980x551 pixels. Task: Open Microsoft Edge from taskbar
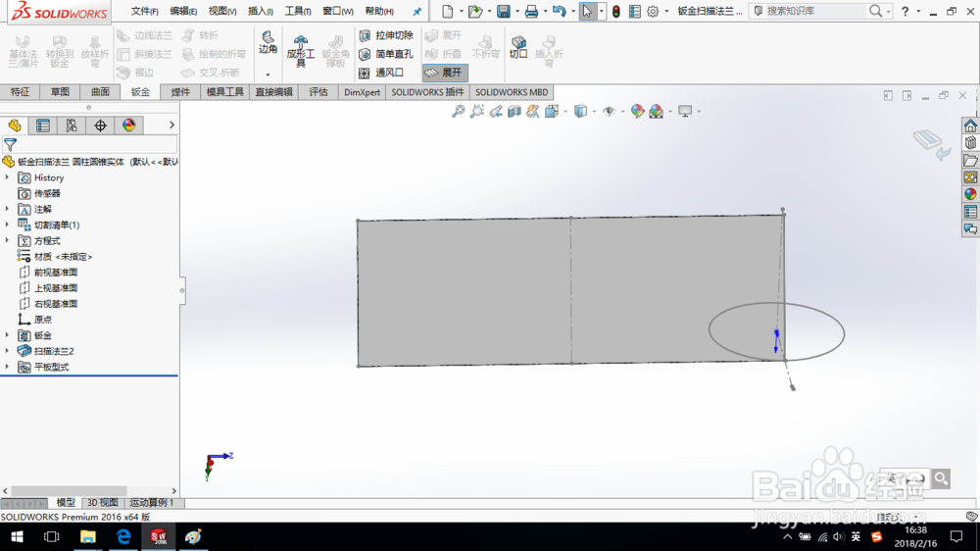(x=123, y=536)
